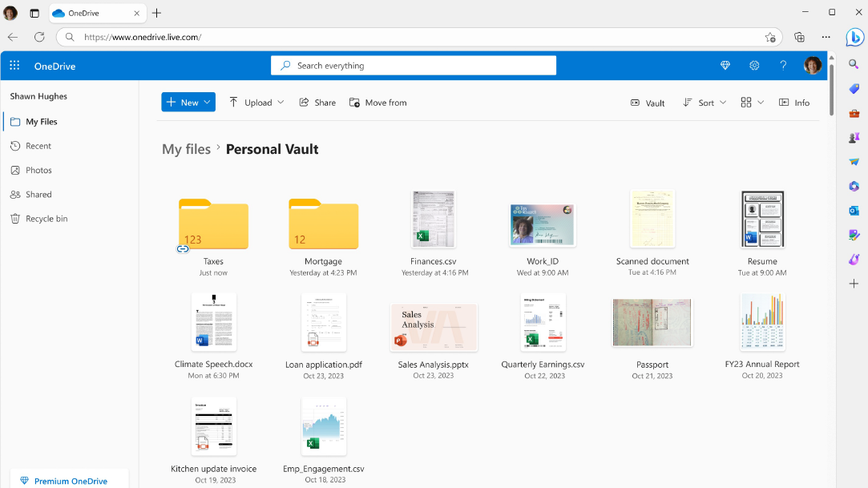Go to Recent in left navigation
This screenshot has width=868, height=488.
click(38, 146)
